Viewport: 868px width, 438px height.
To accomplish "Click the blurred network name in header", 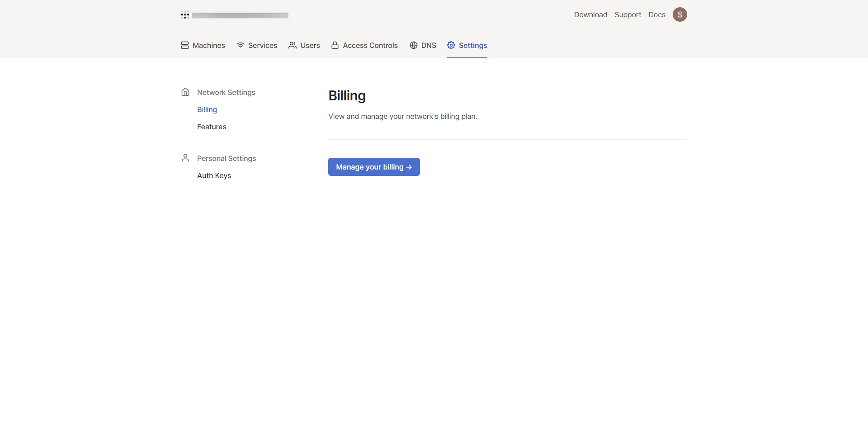I will pyautogui.click(x=240, y=15).
